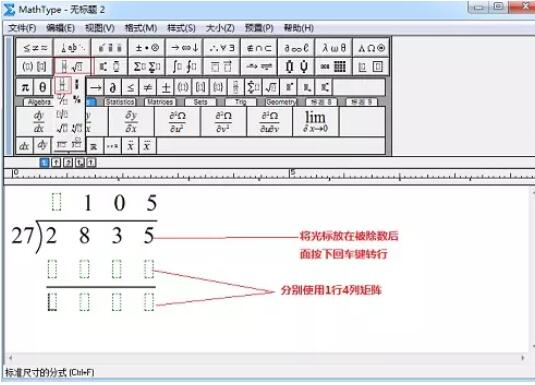535x385 pixels.
Task: Open the summation templates palette
Action: 147,66
